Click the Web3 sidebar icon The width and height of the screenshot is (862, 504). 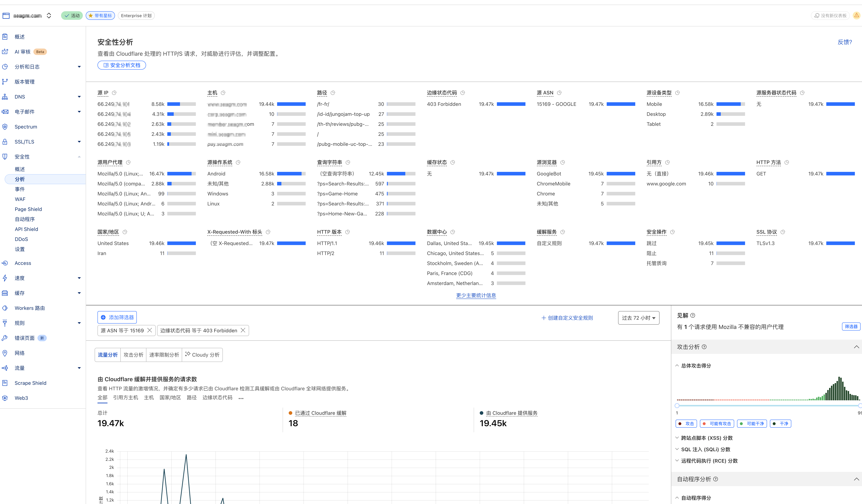5,398
